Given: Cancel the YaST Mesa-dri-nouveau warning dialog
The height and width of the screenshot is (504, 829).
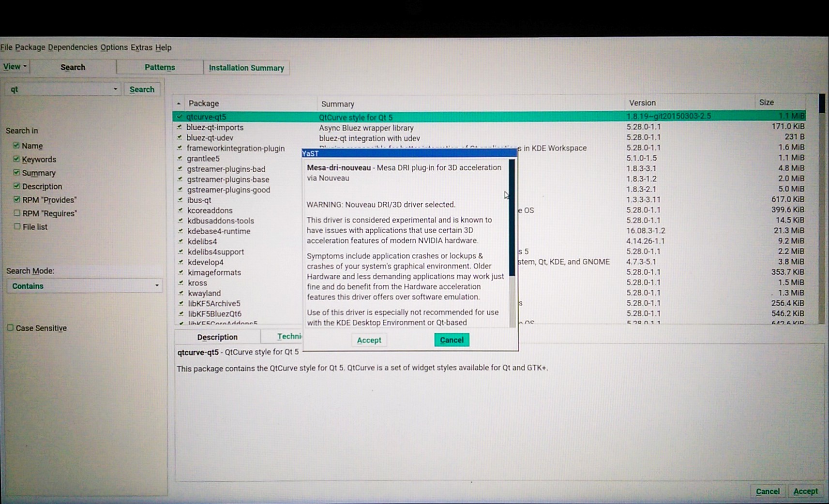Looking at the screenshot, I should 452,340.
